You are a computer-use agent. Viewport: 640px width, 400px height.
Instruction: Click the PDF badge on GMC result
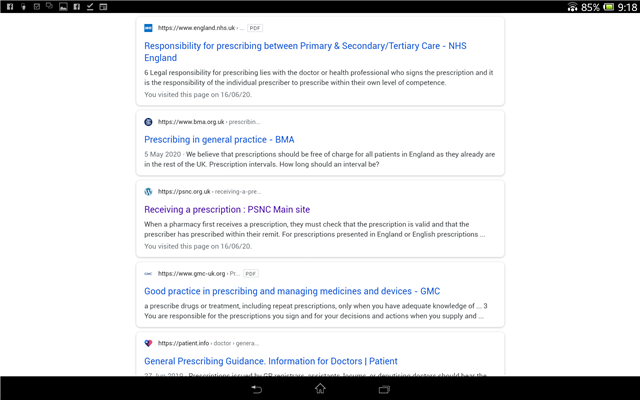251,273
